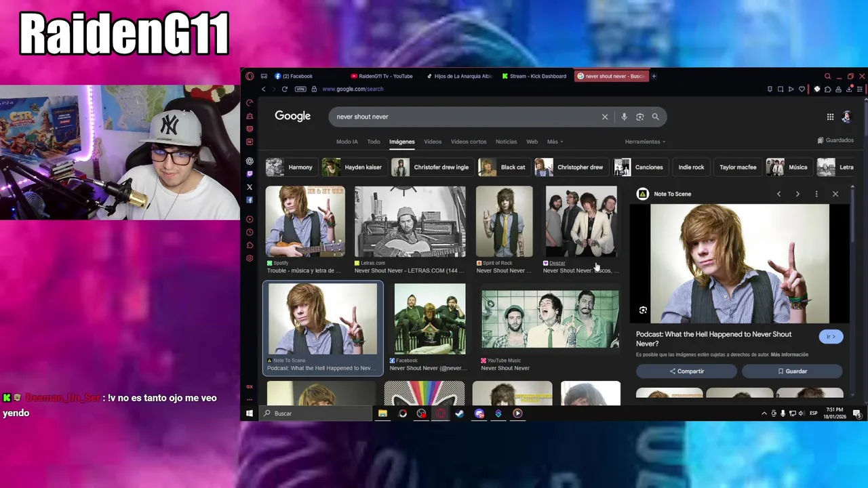Screen dimensions: 868x488
Task: Select the Harmony filter chip
Action: (290, 167)
